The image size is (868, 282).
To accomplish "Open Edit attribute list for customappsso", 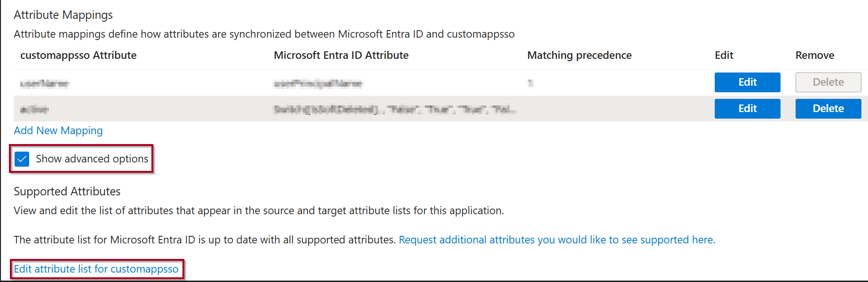I will (x=96, y=269).
